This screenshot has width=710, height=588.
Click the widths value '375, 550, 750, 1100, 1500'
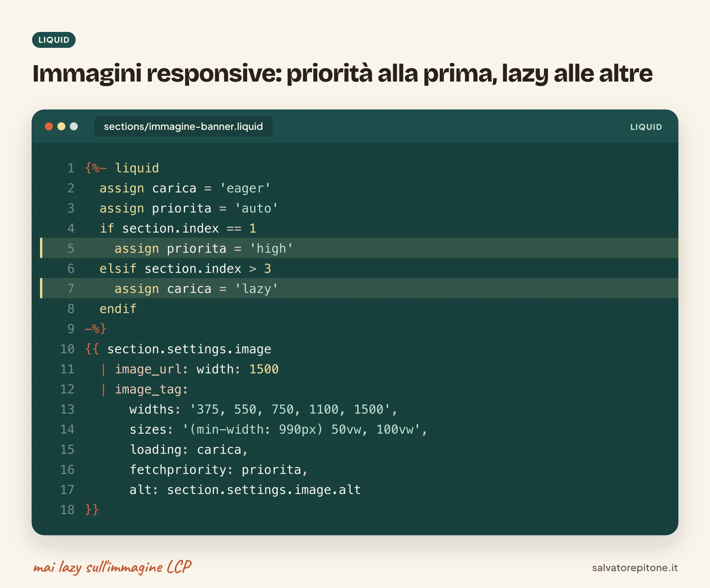coord(290,409)
